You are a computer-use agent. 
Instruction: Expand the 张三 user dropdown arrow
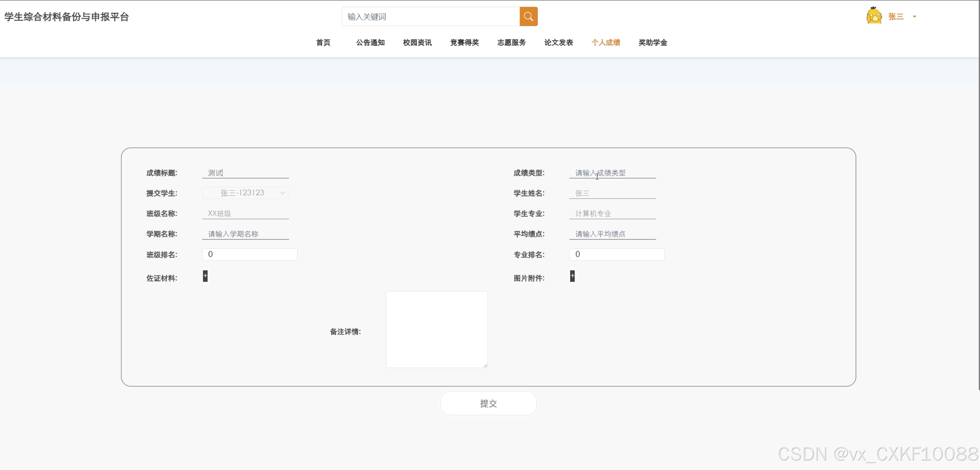pos(915,16)
